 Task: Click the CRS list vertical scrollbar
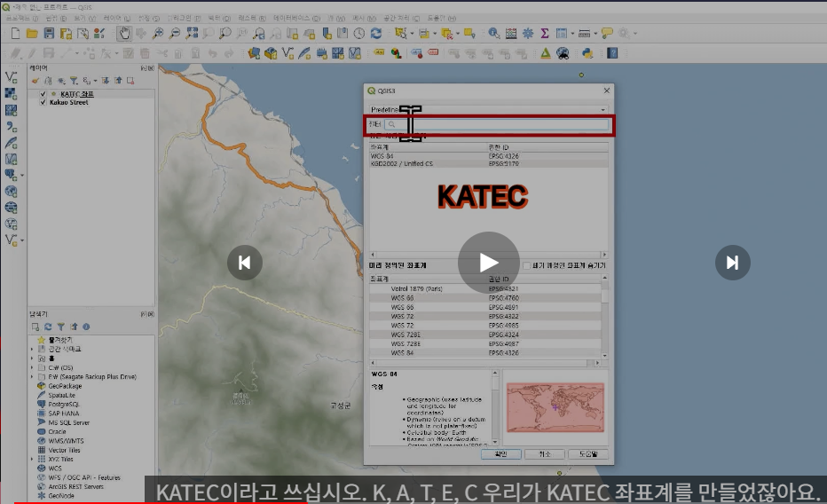(604, 316)
